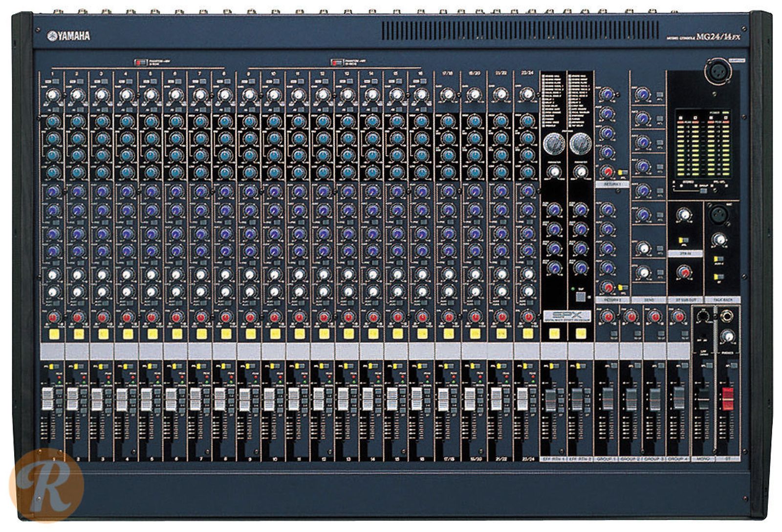Click the PHONES headphone jack
Viewport: 782px width, 532px height.
tap(728, 317)
